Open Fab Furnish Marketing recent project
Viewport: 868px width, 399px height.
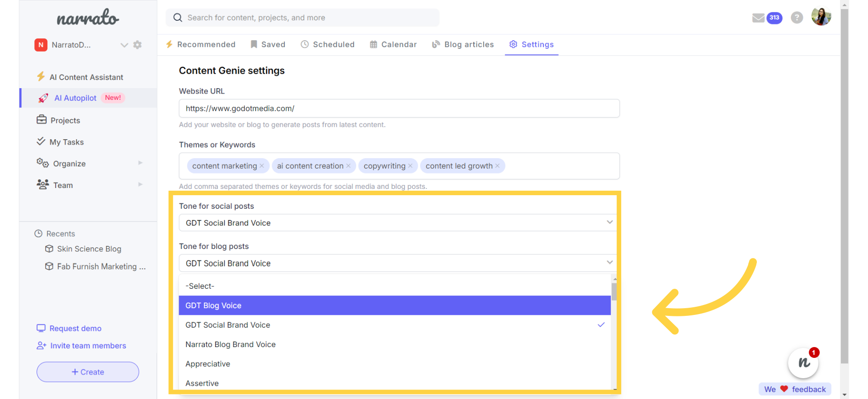click(x=101, y=267)
